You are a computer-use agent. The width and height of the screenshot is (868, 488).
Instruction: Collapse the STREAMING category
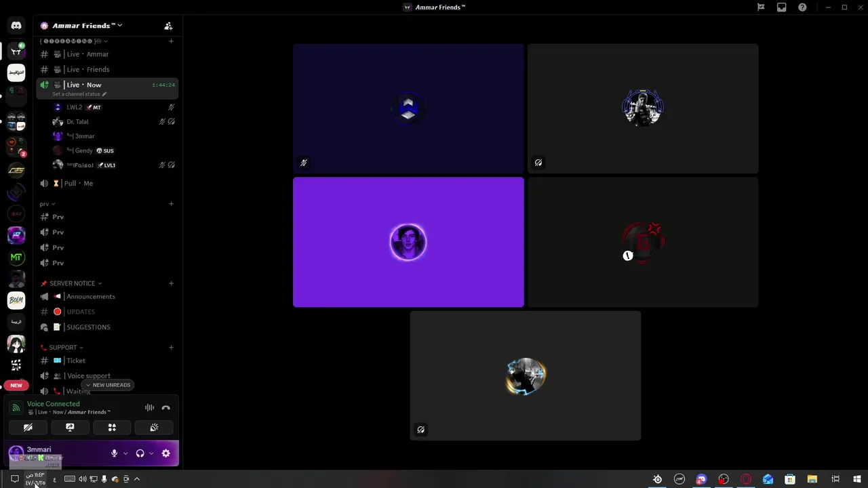coord(75,41)
